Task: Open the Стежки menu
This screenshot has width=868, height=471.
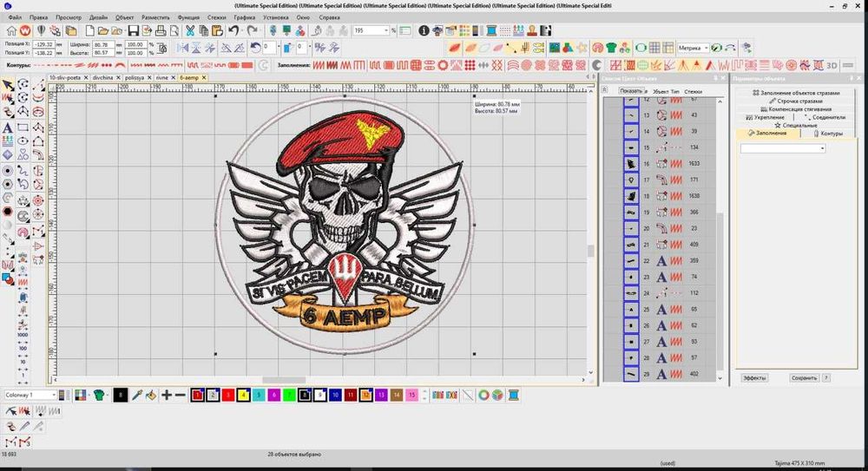Action: [216, 16]
